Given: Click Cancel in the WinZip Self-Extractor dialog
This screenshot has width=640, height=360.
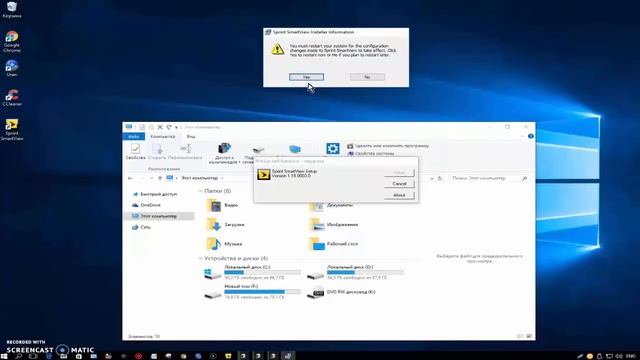Looking at the screenshot, I should pos(399,184).
